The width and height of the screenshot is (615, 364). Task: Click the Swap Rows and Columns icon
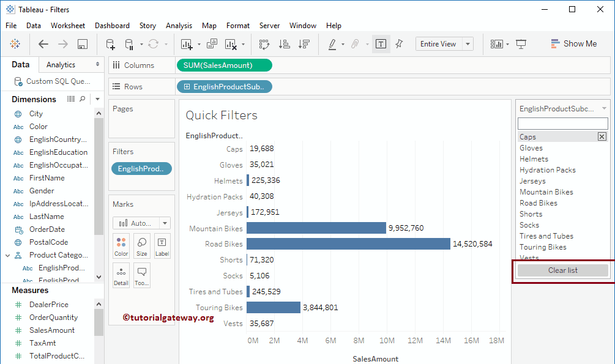264,44
